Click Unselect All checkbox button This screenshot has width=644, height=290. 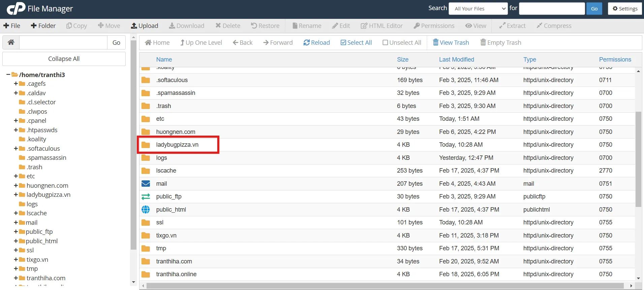[402, 42]
